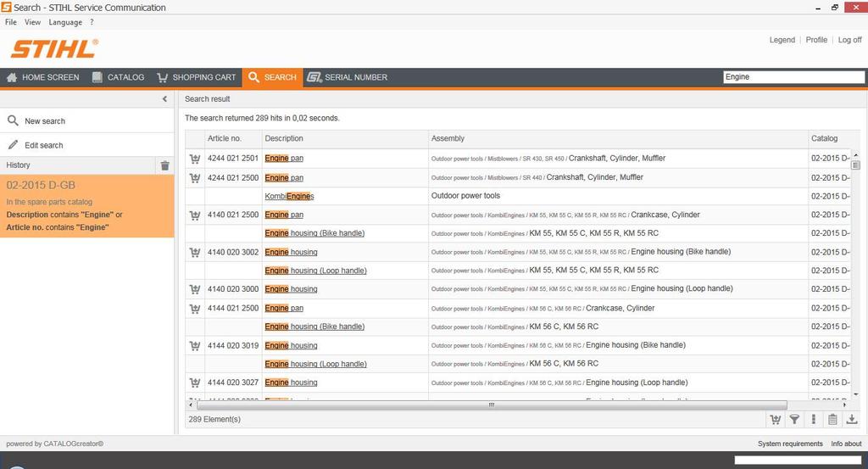This screenshot has height=469, width=868.
Task: Select the SEARCH tab
Action: tap(272, 77)
